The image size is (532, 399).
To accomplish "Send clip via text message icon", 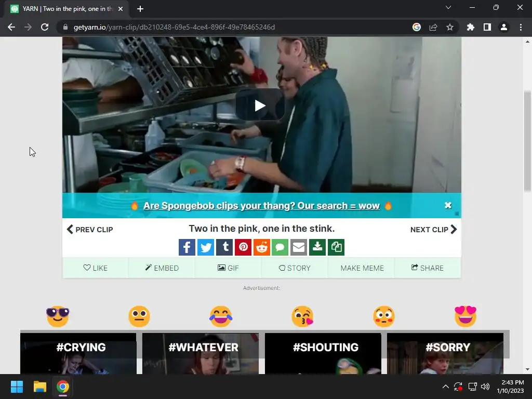I will coord(280,247).
